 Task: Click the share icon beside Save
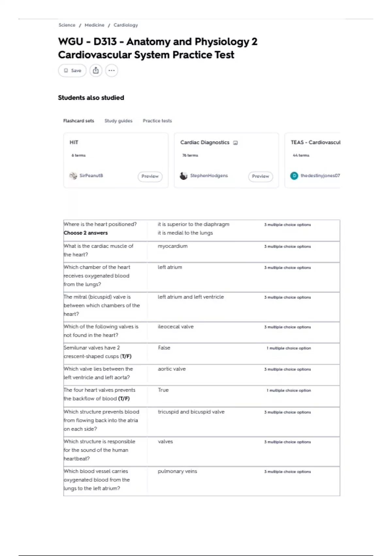(x=96, y=70)
